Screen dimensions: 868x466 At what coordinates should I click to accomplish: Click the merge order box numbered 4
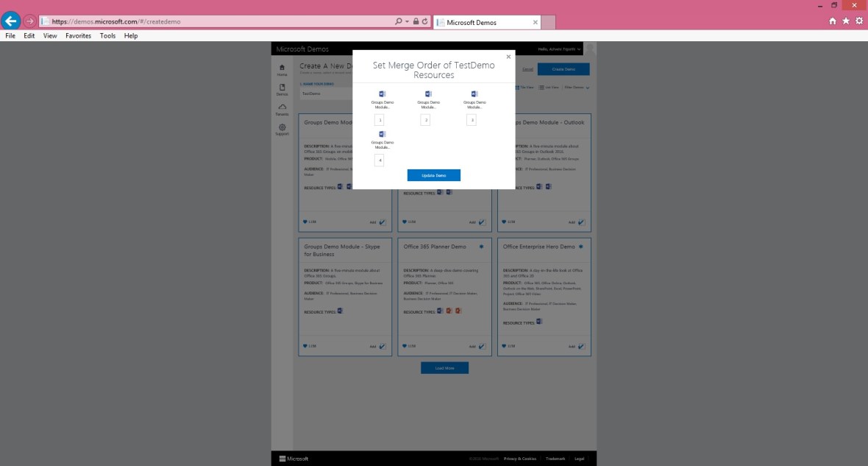click(380, 160)
